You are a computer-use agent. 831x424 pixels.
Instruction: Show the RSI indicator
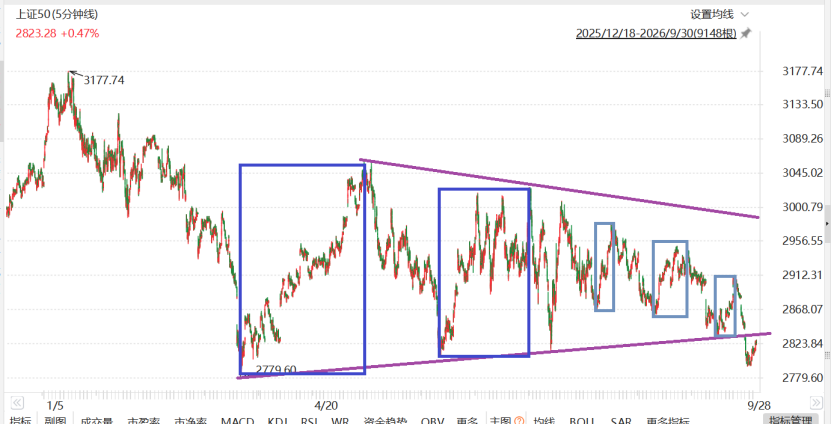coord(309,421)
